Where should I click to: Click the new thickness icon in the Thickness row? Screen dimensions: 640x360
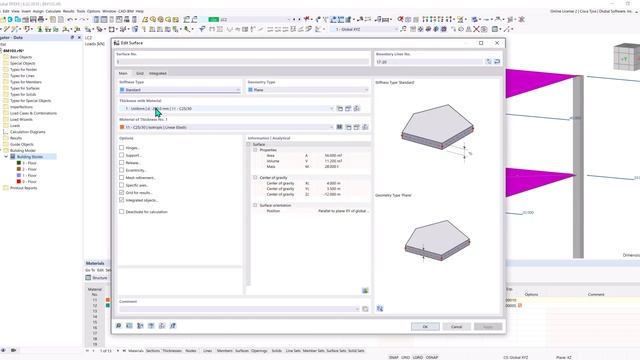pos(348,109)
